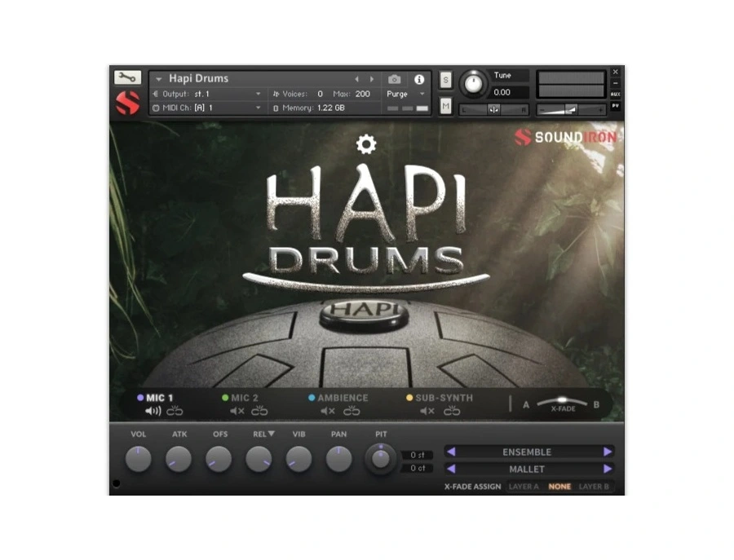Open the MALLET selector
The width and height of the screenshot is (734, 560).
tap(527, 469)
